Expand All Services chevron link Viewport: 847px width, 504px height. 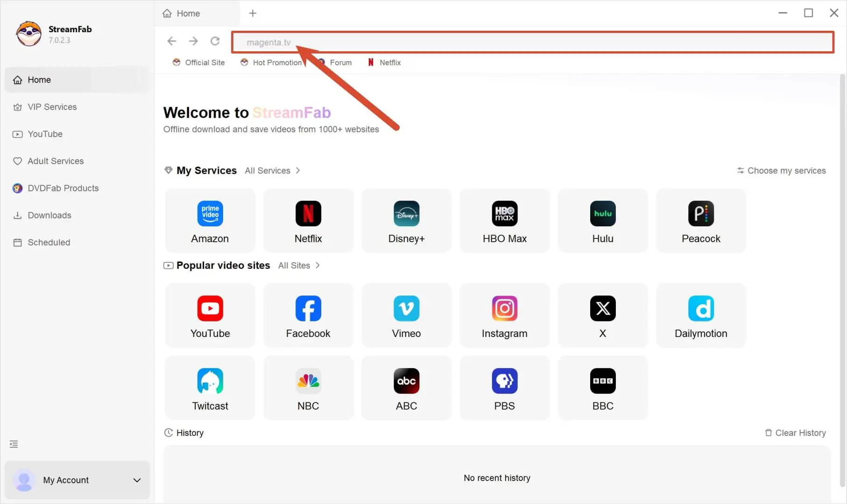click(273, 171)
